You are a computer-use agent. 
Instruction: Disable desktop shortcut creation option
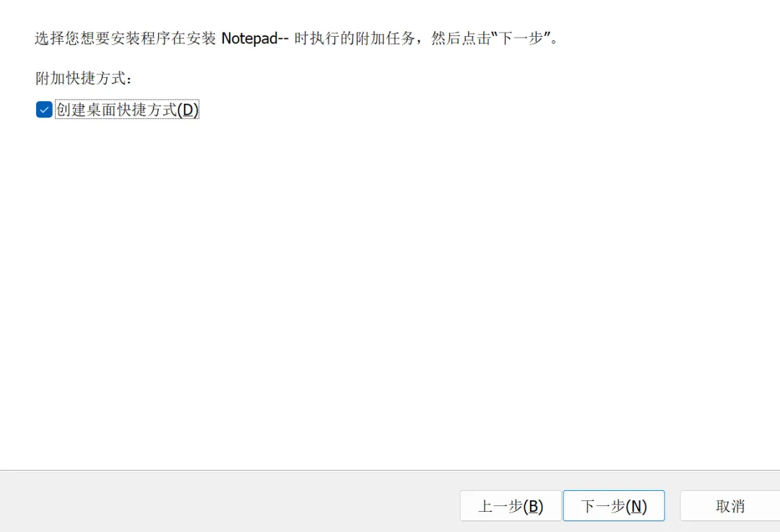pos(44,110)
